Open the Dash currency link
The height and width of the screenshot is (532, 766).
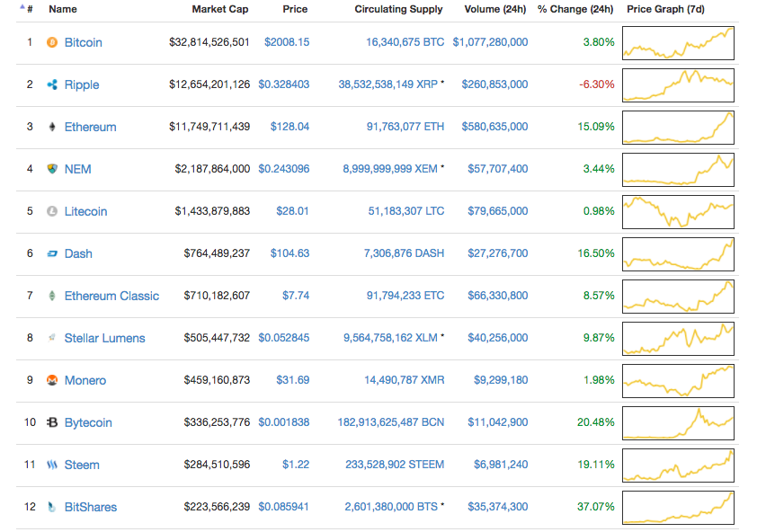pyautogui.click(x=78, y=253)
